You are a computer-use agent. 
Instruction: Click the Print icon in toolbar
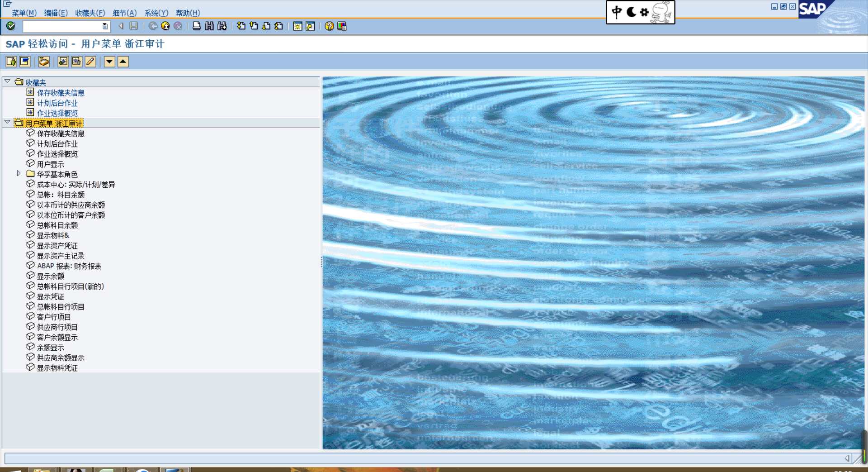click(x=196, y=26)
